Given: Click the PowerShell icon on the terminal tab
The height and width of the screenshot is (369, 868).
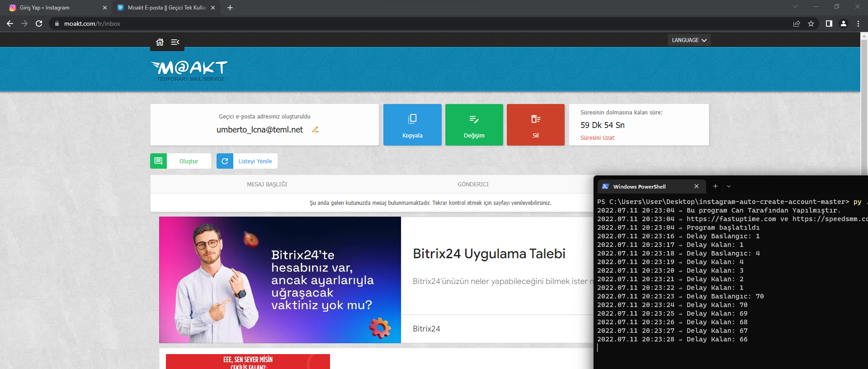Looking at the screenshot, I should pyautogui.click(x=605, y=186).
